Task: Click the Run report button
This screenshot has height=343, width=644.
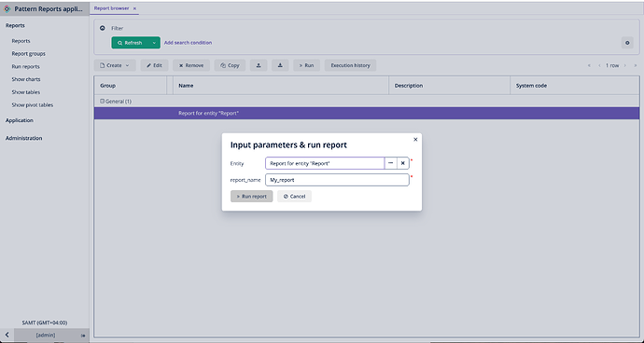Action: [x=251, y=196]
